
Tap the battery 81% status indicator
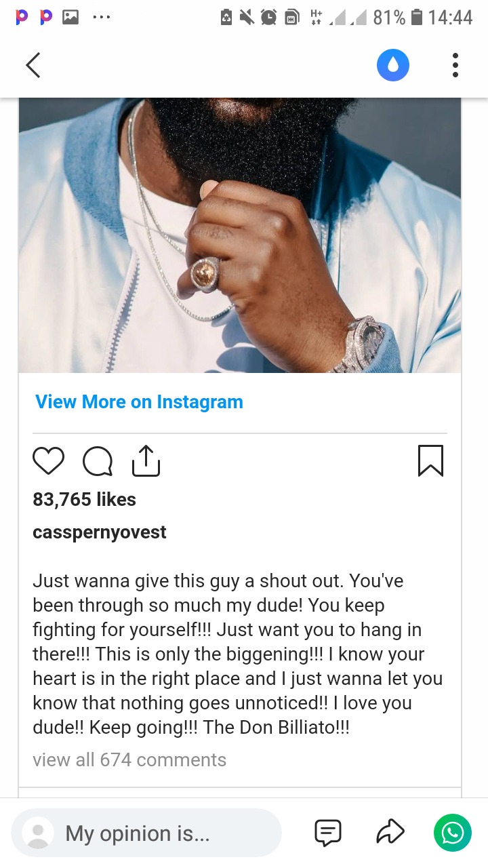click(x=398, y=18)
